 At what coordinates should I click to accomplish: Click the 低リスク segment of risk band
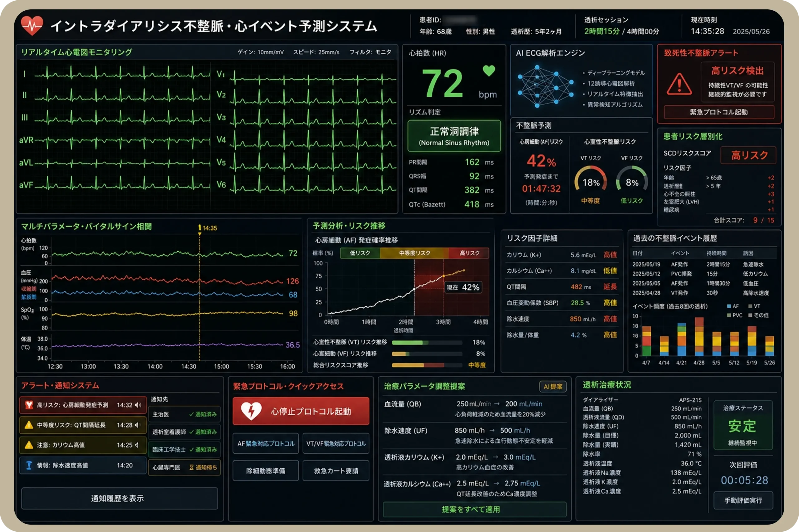pos(360,253)
